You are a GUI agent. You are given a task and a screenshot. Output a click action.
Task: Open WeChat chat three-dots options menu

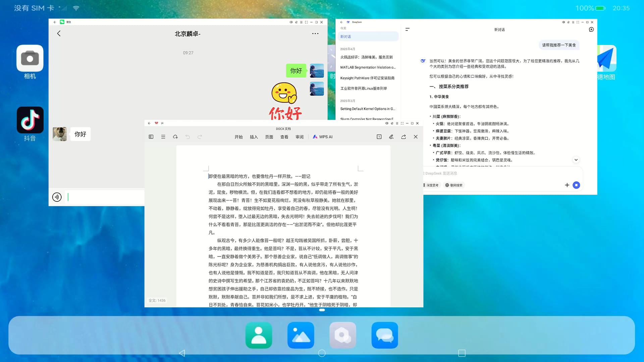[x=315, y=34]
